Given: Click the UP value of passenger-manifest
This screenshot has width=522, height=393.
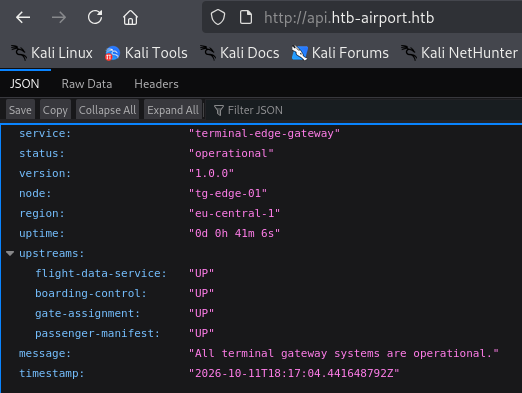Looking at the screenshot, I should tap(201, 333).
